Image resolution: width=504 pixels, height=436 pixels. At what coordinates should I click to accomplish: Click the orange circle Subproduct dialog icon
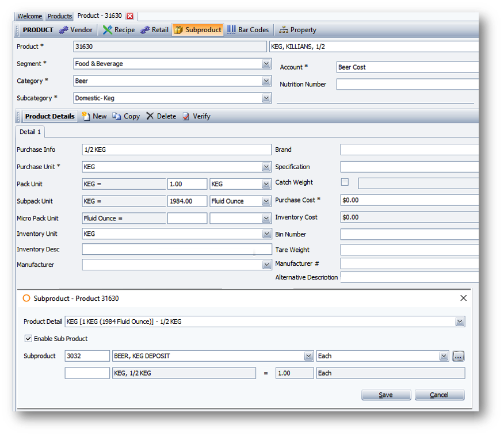point(26,298)
